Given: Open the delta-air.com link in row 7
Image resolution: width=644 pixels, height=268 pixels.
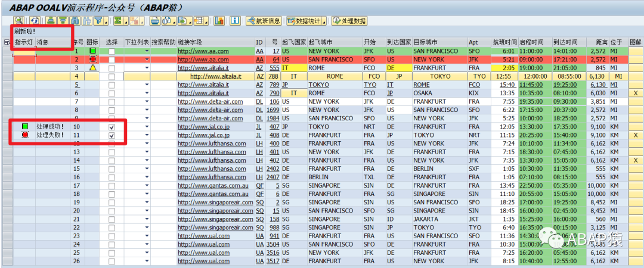Looking at the screenshot, I should point(210,101).
